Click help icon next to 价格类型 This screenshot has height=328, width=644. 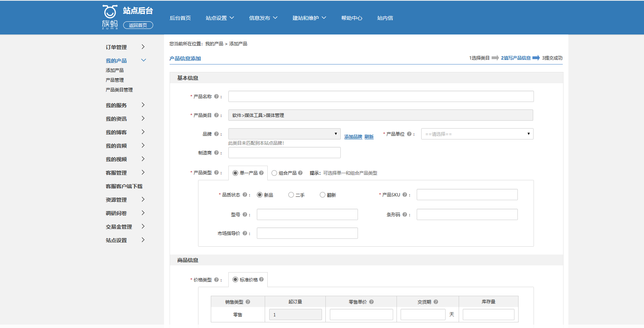coord(216,279)
